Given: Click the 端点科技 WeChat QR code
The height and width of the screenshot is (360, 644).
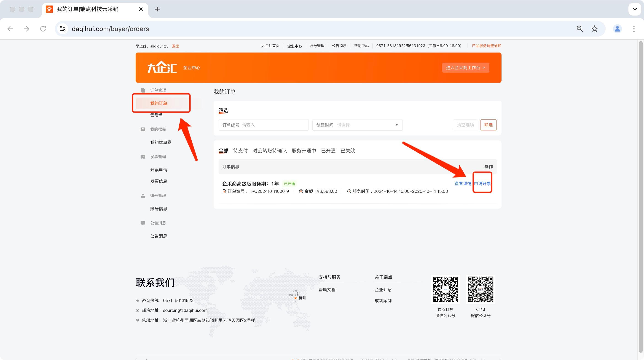Looking at the screenshot, I should 445,289.
